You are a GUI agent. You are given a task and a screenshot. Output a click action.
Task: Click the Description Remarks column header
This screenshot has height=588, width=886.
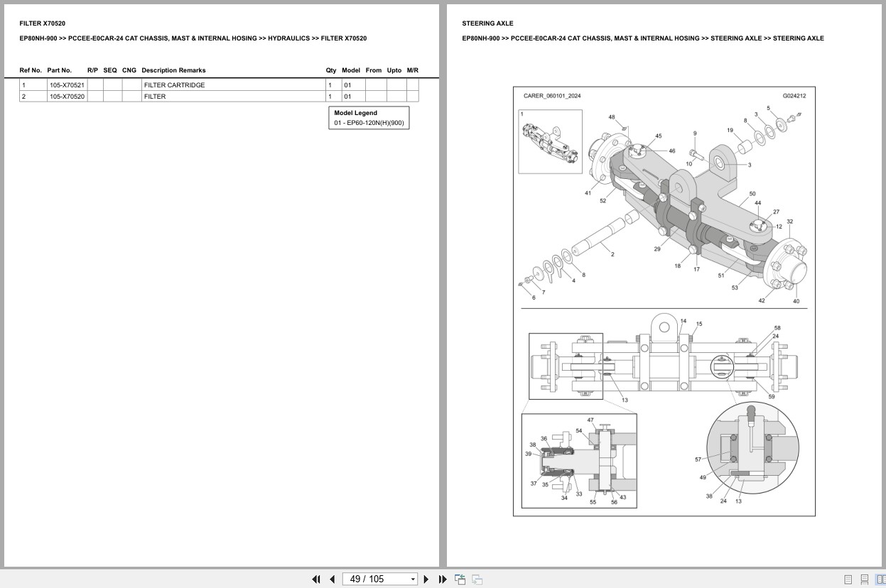coord(173,70)
